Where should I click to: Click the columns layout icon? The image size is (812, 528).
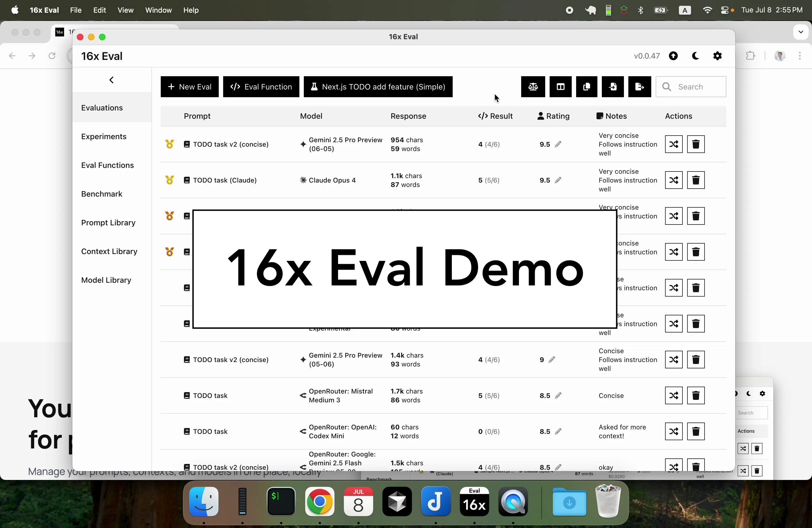click(561, 87)
